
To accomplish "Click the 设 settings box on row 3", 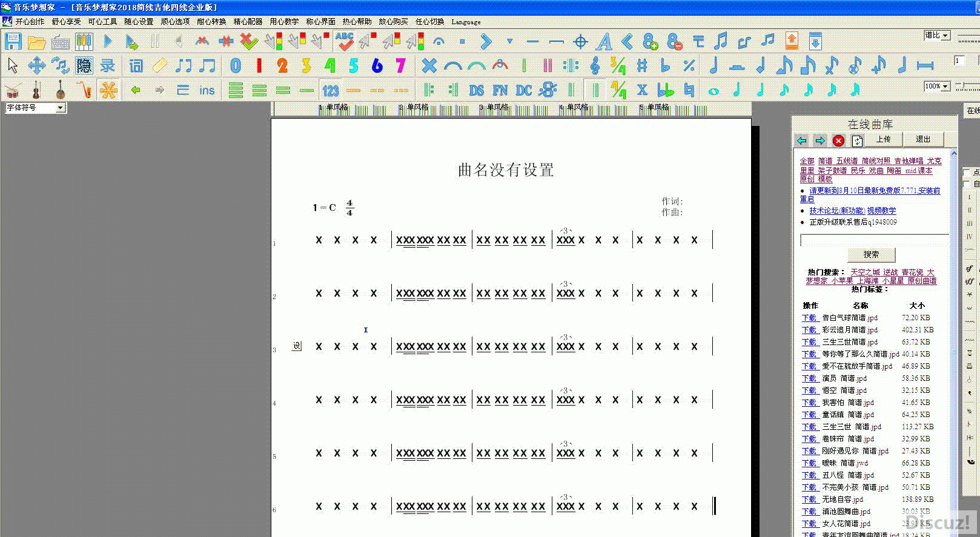I will (296, 346).
